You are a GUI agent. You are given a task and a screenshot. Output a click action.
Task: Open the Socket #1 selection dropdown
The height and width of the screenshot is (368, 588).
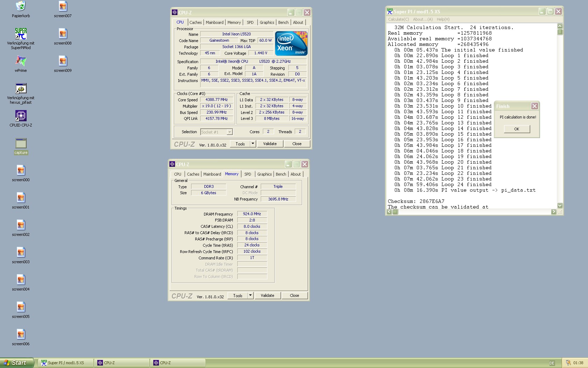point(216,132)
